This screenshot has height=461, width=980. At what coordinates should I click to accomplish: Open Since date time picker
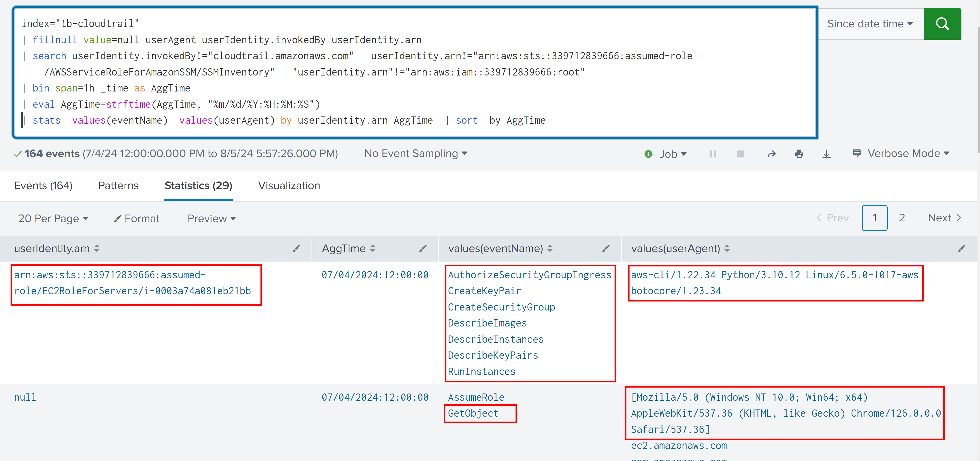[870, 24]
